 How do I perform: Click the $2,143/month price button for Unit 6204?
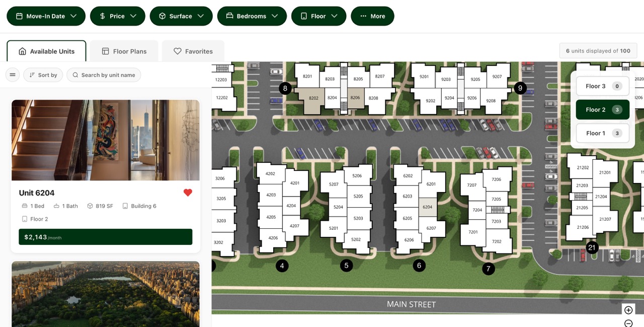coord(105,237)
